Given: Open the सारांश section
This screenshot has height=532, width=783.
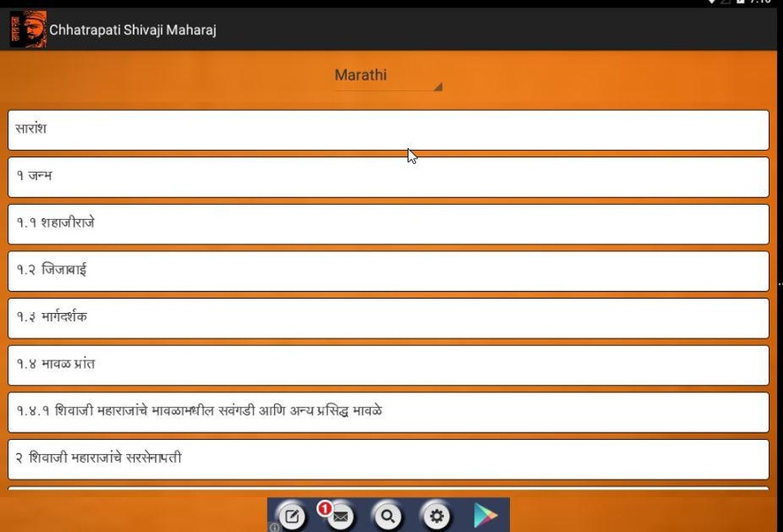Looking at the screenshot, I should pos(388,129).
